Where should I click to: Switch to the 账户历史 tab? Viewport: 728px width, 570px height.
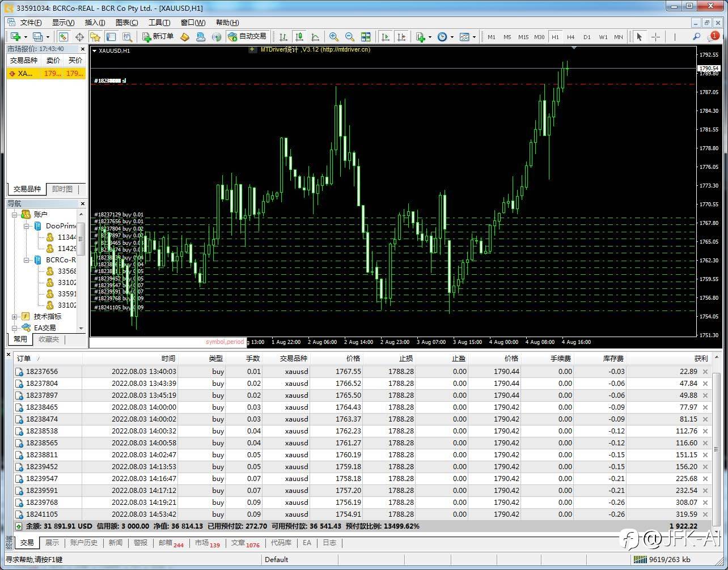tap(84, 543)
